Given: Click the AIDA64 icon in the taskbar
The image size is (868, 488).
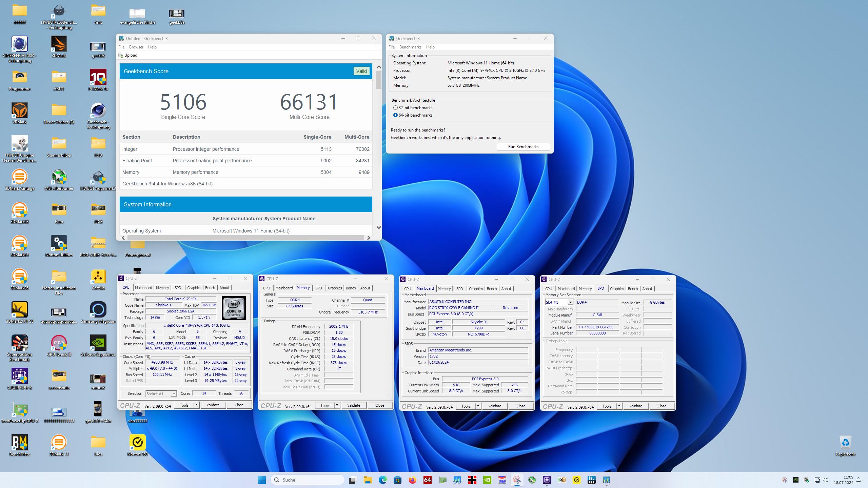Looking at the screenshot, I should 427,480.
